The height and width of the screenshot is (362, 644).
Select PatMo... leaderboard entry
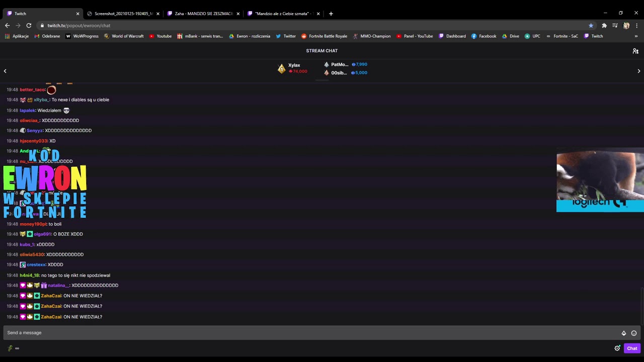point(345,64)
